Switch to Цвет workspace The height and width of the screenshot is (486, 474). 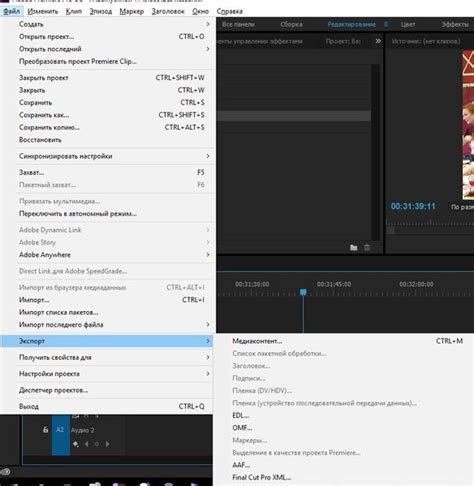pos(408,24)
